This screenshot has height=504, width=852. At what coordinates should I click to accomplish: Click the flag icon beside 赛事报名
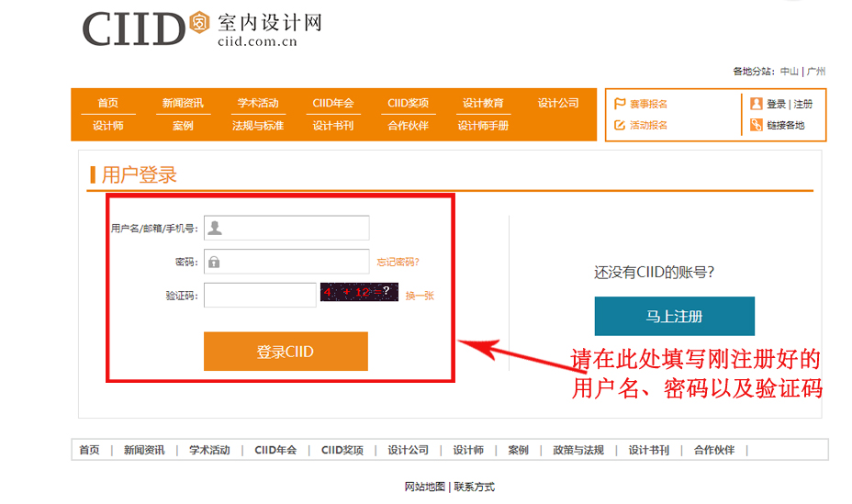pyautogui.click(x=620, y=104)
